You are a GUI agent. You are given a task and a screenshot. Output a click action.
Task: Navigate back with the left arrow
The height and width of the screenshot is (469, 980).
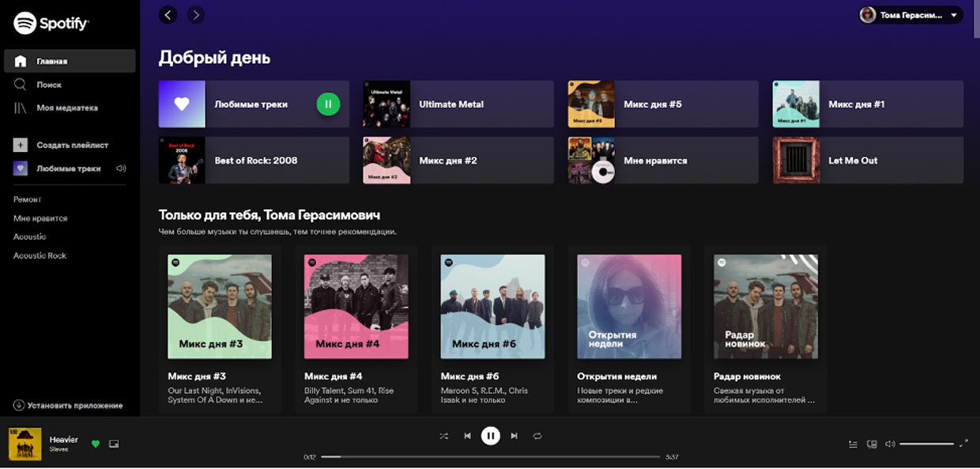(x=168, y=14)
